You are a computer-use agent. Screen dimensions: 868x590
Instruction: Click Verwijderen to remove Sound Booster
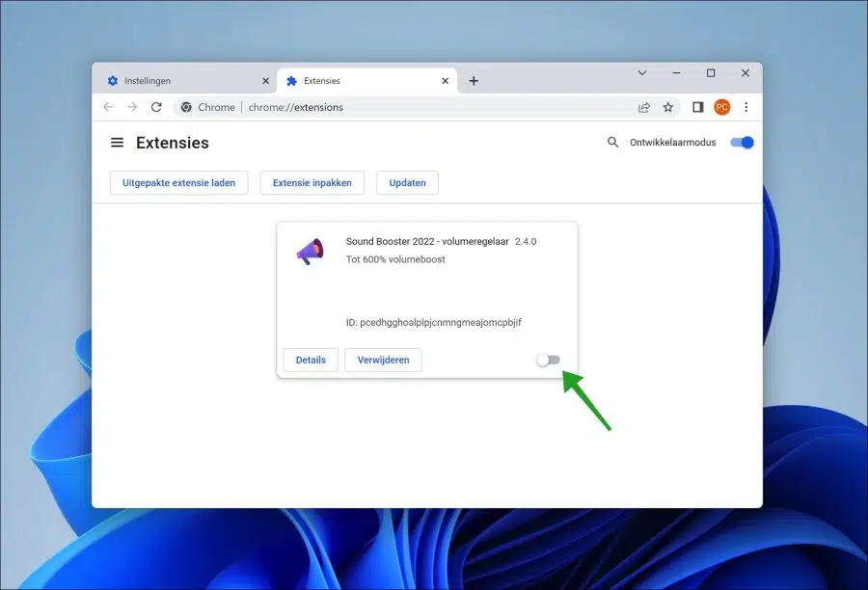(x=383, y=360)
